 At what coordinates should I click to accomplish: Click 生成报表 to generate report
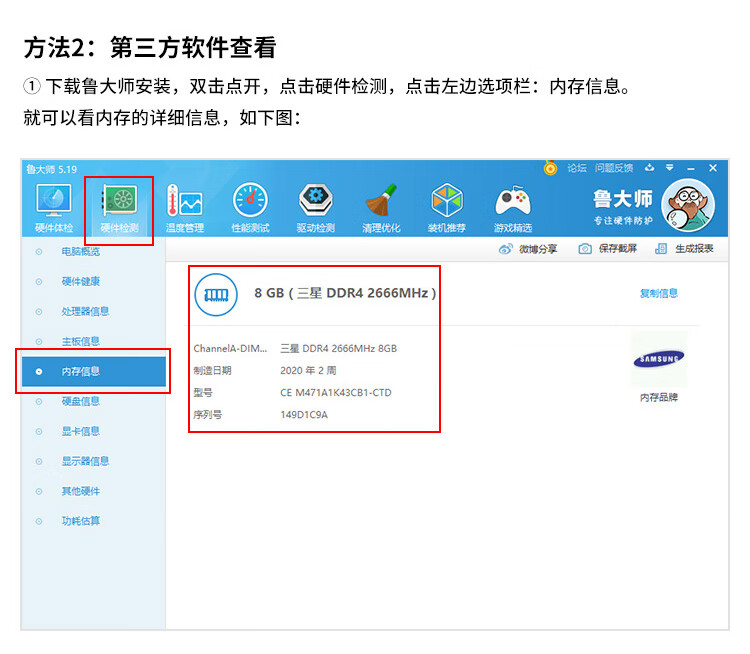pos(684,248)
